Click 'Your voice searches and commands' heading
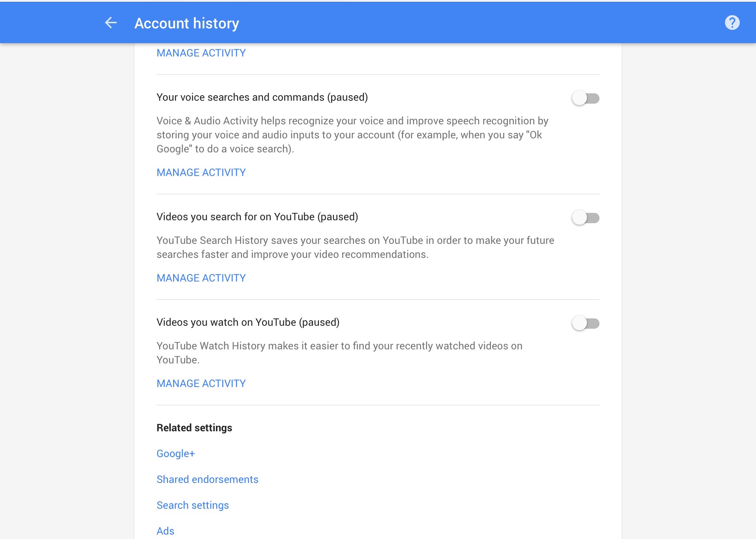 tap(262, 97)
